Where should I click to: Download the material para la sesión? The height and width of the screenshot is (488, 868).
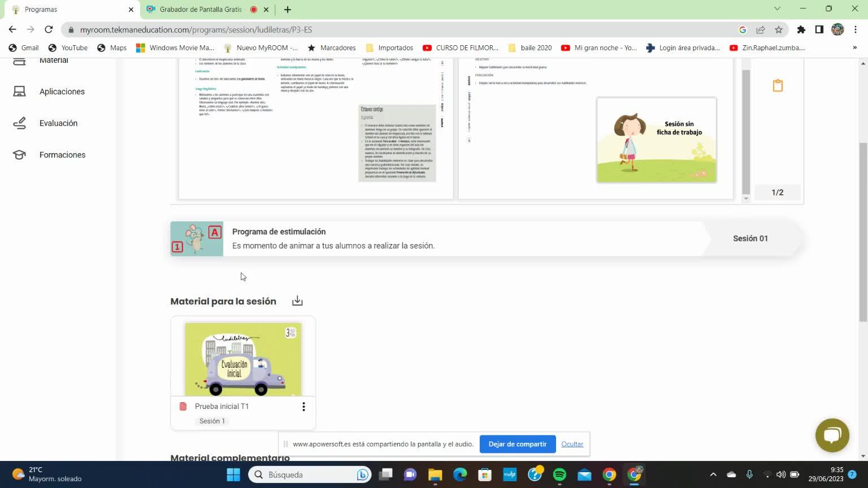click(x=297, y=301)
